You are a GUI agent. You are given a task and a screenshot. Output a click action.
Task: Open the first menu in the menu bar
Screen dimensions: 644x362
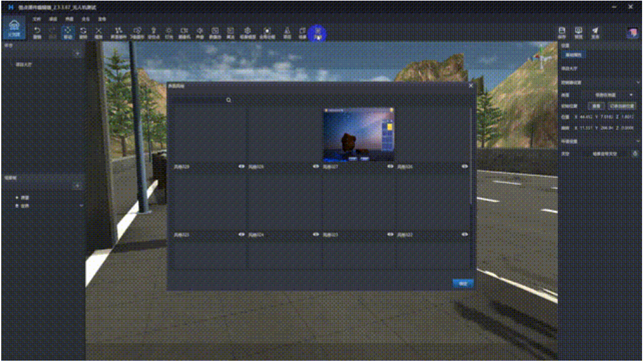tap(37, 20)
